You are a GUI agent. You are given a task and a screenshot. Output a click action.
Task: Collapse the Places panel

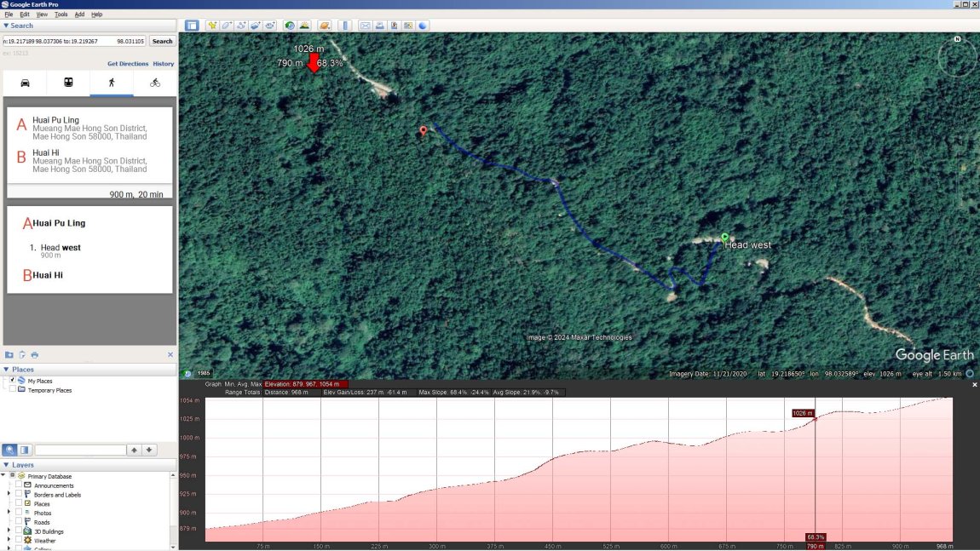pyautogui.click(x=7, y=370)
